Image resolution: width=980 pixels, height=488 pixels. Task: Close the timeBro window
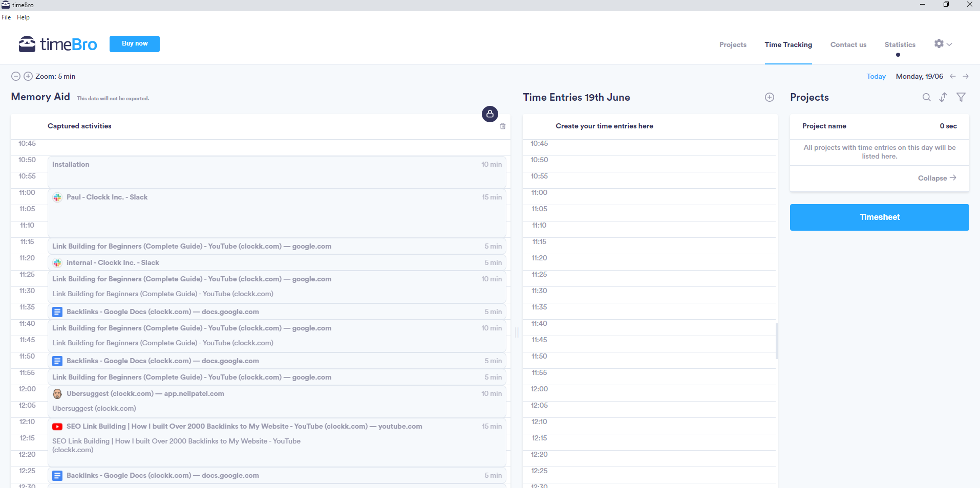[969, 5]
